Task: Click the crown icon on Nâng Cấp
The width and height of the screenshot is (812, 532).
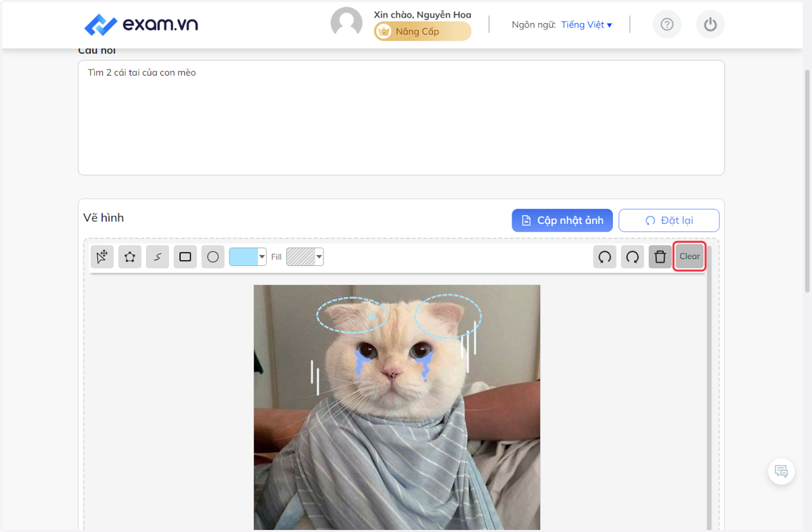Action: [x=384, y=31]
